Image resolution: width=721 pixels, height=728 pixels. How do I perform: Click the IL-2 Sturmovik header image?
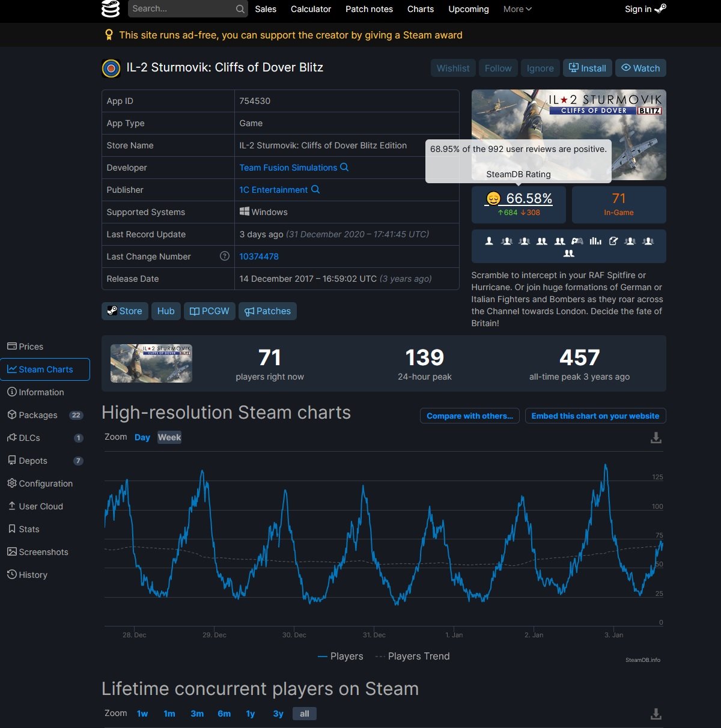(569, 135)
